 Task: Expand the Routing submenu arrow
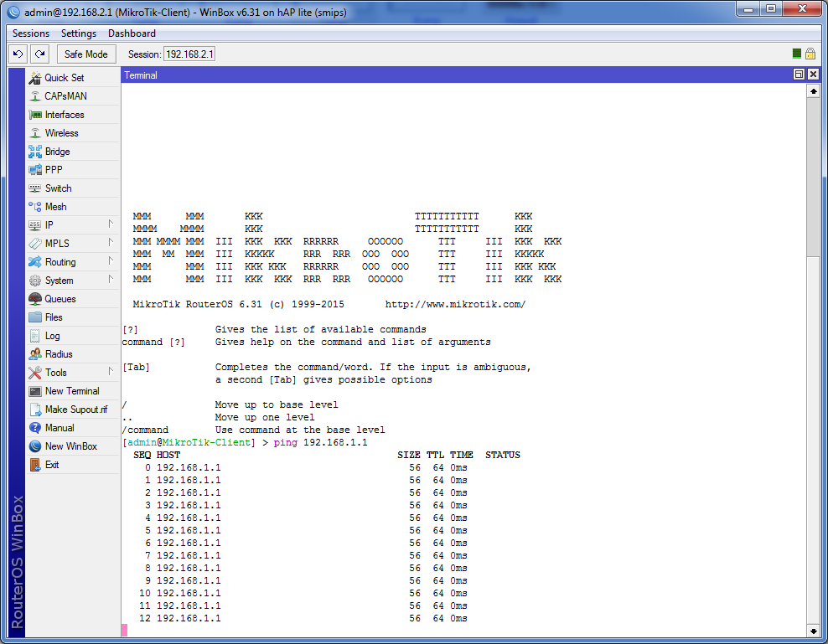coord(111,260)
